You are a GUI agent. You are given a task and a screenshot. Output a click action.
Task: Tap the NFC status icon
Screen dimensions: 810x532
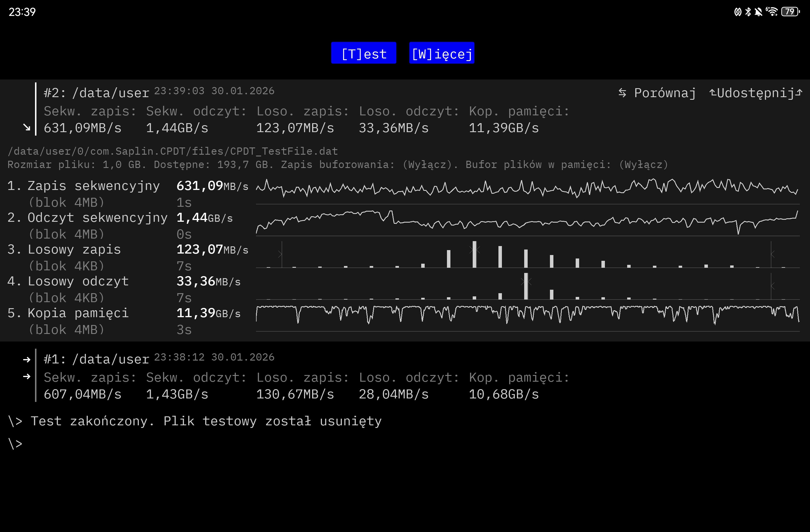pyautogui.click(x=737, y=12)
